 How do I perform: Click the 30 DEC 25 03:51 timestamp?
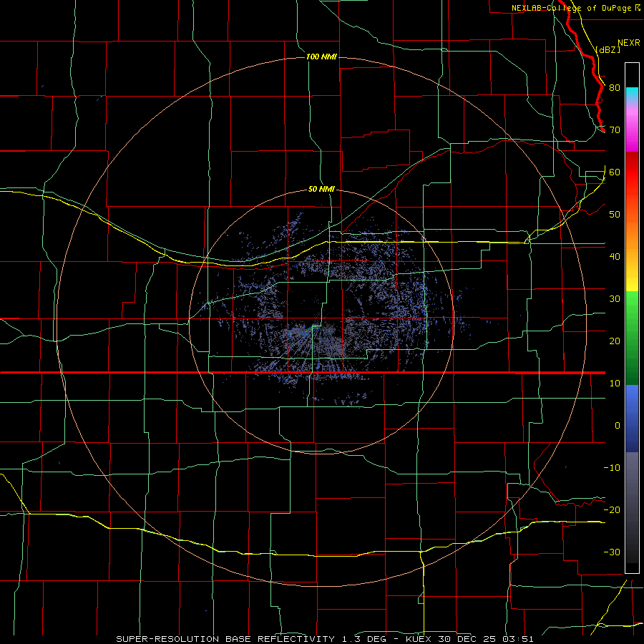(x=487, y=639)
